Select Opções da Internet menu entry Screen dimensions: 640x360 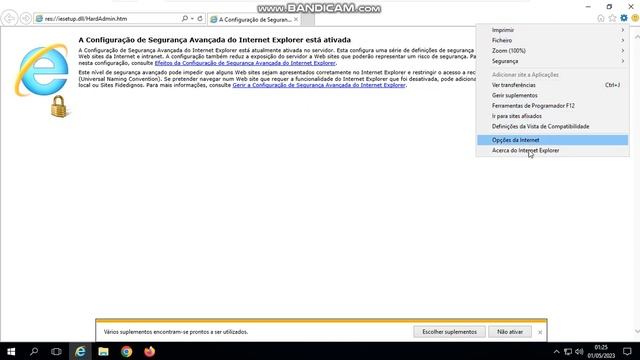point(553,140)
